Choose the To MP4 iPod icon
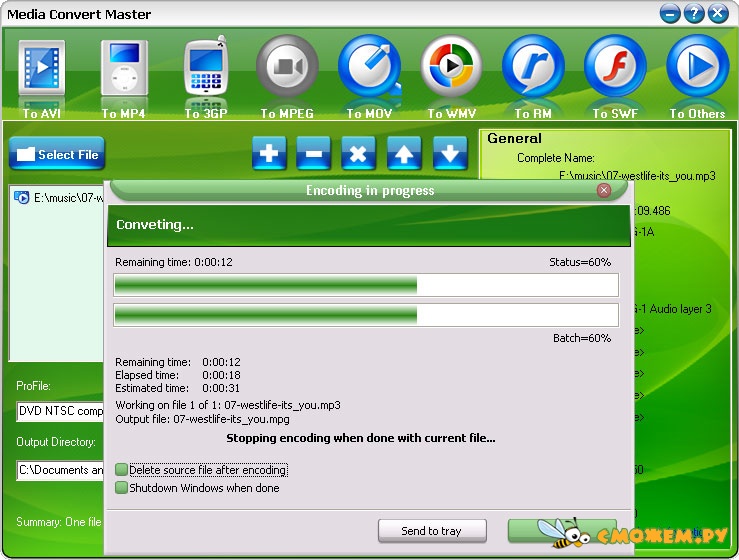 (x=124, y=67)
